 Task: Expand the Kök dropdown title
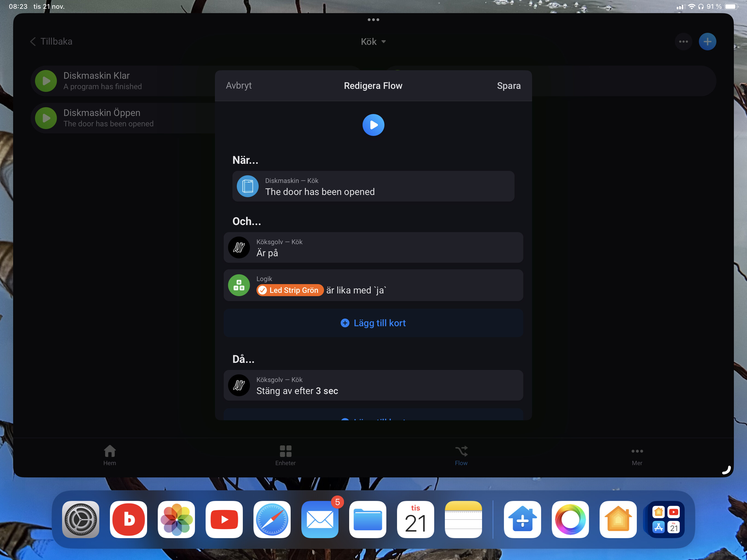[373, 42]
